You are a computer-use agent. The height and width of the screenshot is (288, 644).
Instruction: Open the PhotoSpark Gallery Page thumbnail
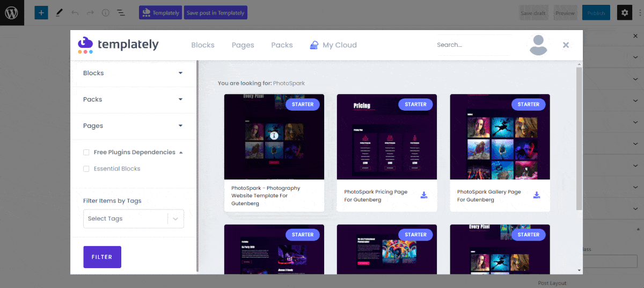tap(500, 137)
